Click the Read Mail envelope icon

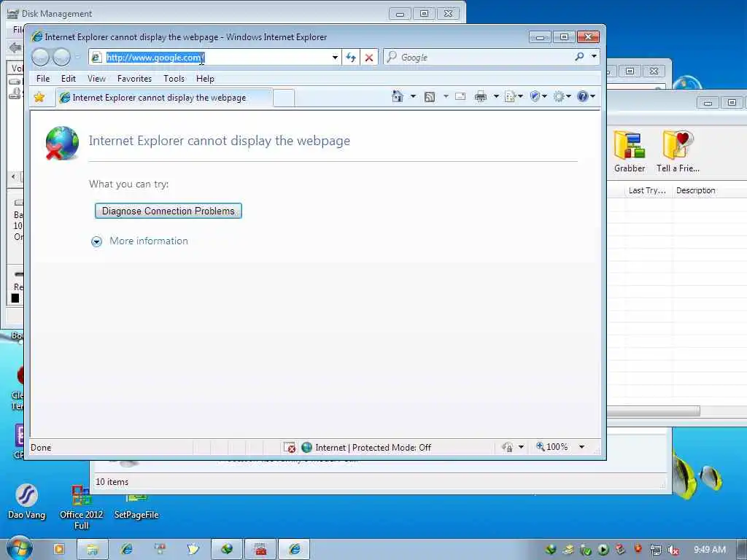point(460,97)
